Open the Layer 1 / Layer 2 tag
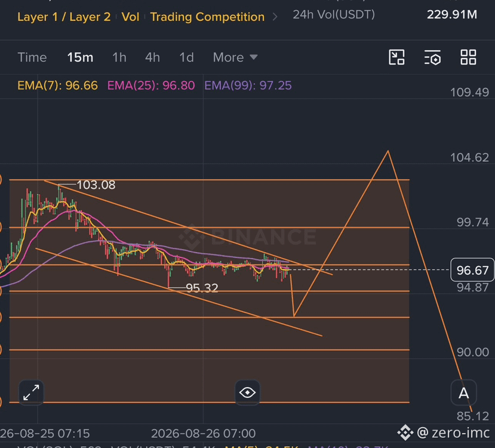 [x=64, y=17]
